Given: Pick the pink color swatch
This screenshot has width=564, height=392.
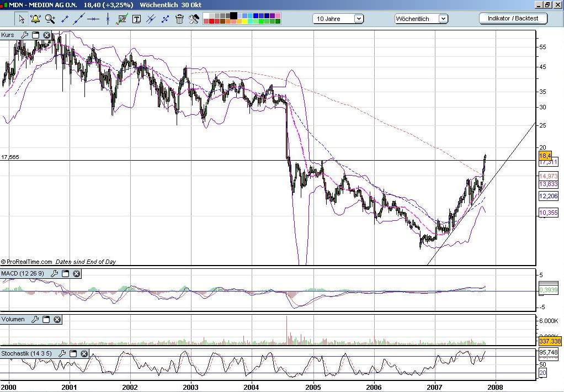Looking at the screenshot, I should click(278, 15).
